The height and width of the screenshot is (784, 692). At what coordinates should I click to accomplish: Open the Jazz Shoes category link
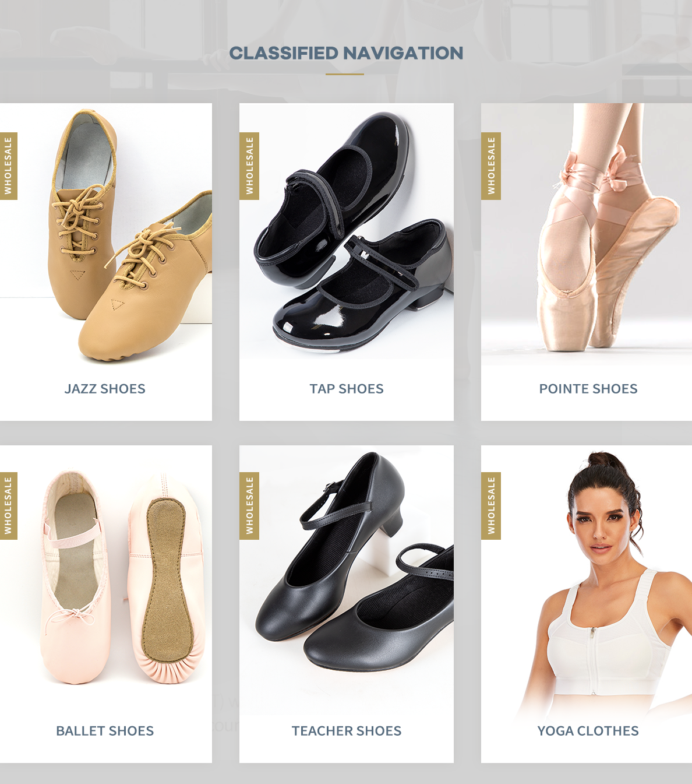105,389
